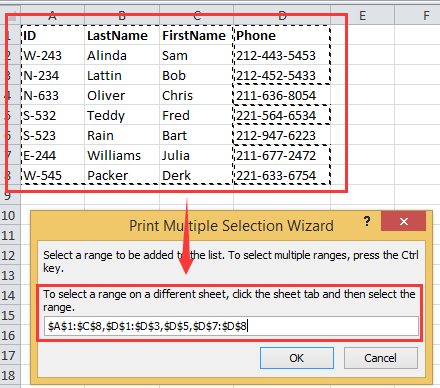Click the range reference input field

(x=231, y=326)
